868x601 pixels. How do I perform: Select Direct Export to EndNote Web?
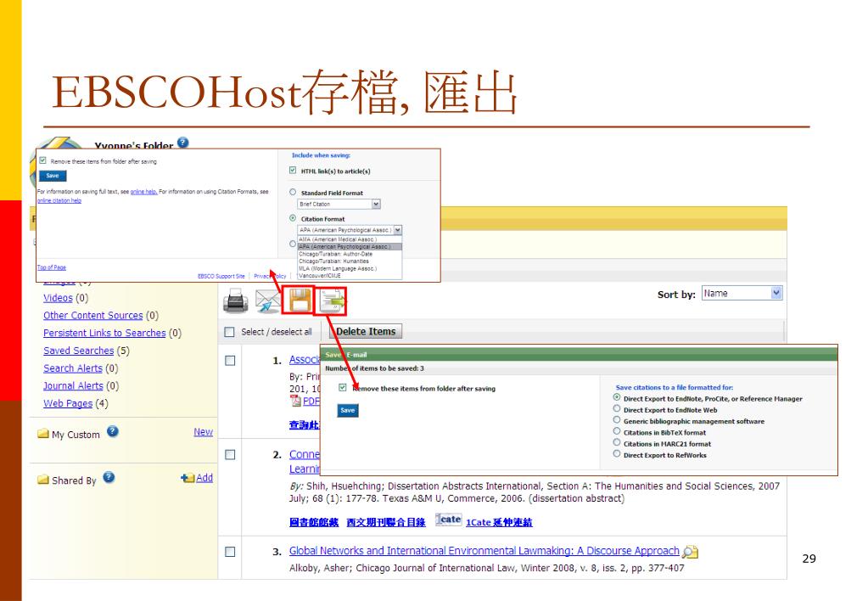[617, 409]
